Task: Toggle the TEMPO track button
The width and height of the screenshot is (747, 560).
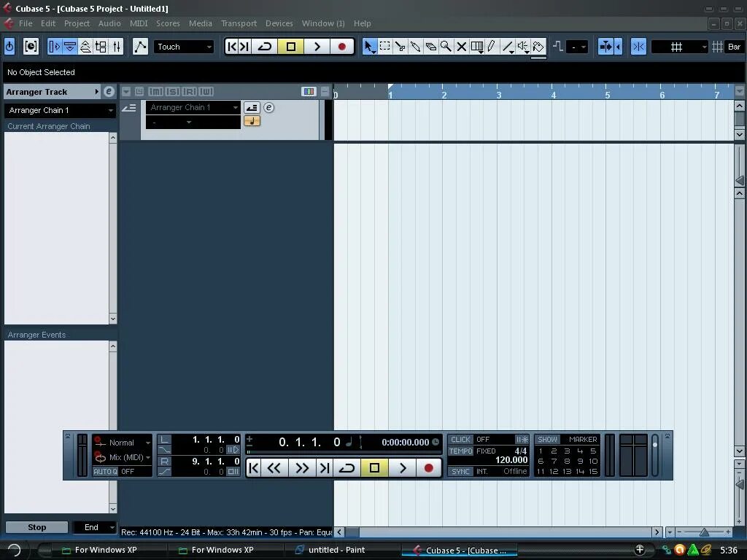Action: coord(461,451)
